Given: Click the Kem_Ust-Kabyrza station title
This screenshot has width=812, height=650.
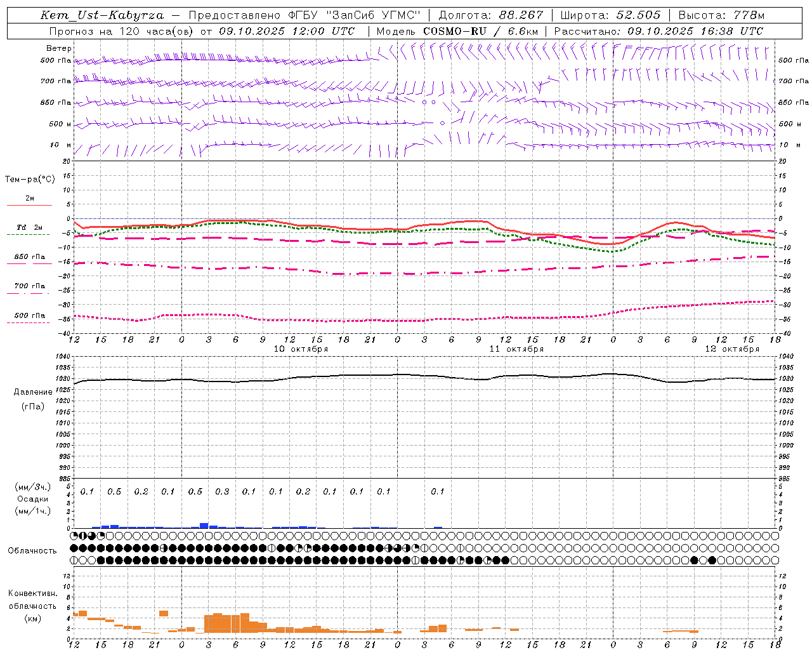Looking at the screenshot, I should coord(102,15).
